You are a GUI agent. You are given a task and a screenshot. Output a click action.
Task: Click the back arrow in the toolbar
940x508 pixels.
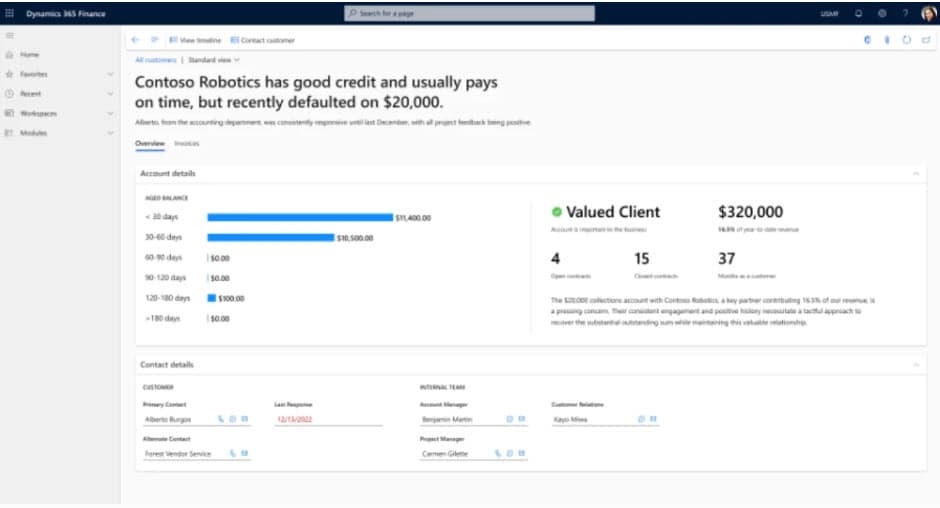[x=135, y=40]
